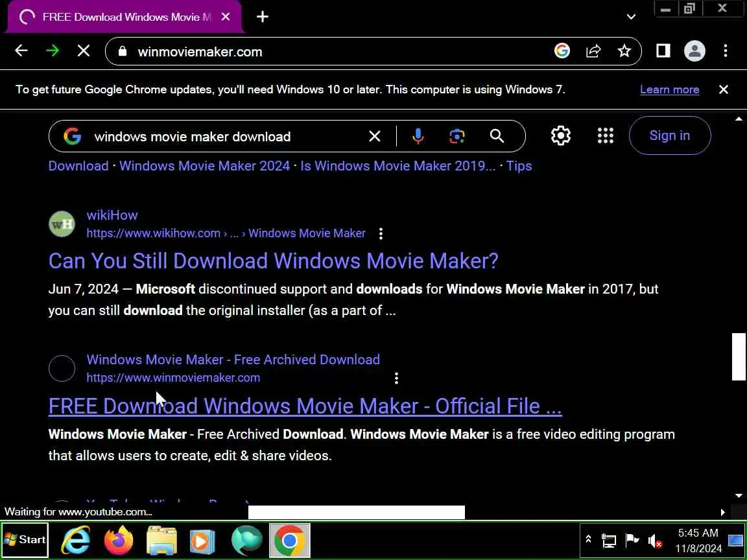747x560 pixels.
Task: Open options for wikiHow result
Action: (x=380, y=233)
